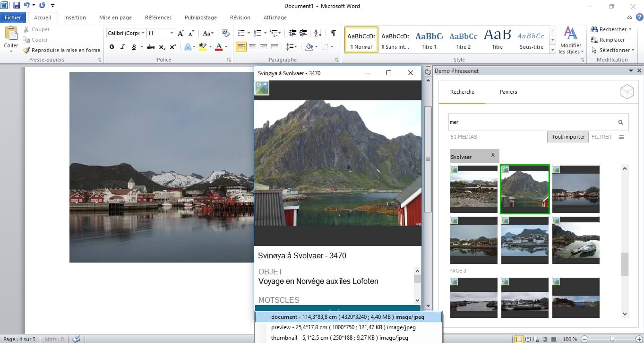Switch to the Références tab
644x343 pixels.
point(158,18)
